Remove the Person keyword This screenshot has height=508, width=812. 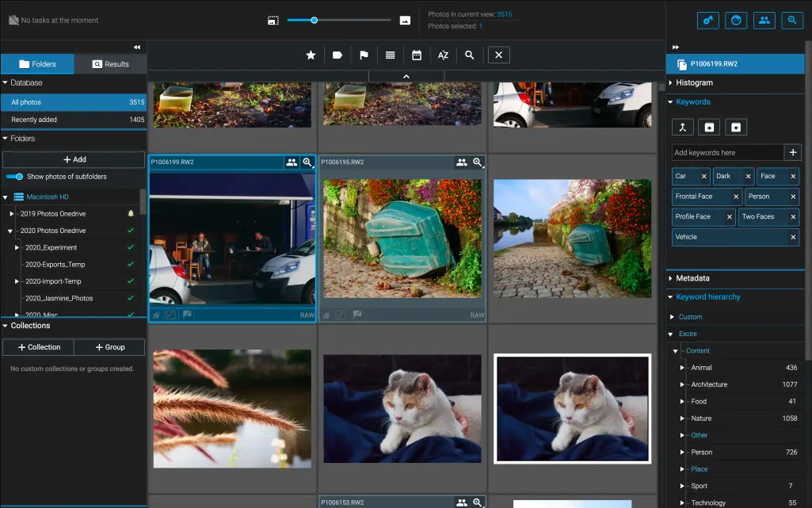coord(793,197)
